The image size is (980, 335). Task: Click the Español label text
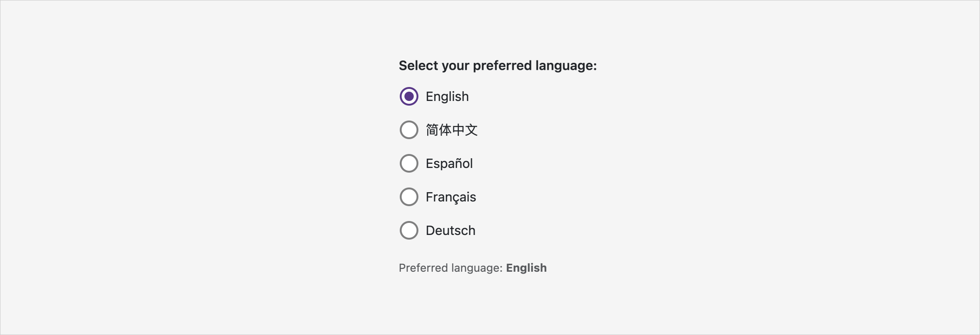(449, 163)
